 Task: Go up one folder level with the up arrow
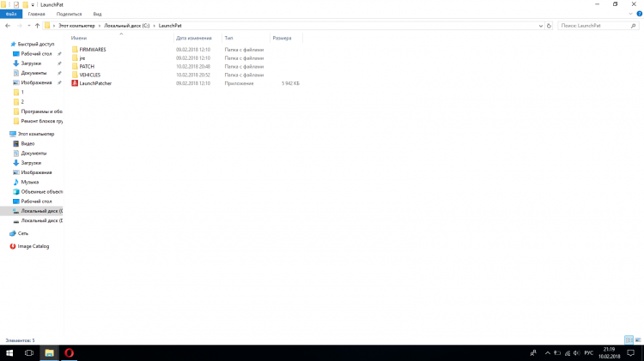point(37,26)
